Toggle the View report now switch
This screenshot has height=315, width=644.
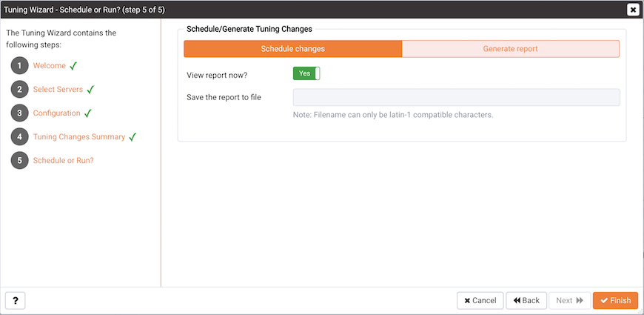[306, 73]
